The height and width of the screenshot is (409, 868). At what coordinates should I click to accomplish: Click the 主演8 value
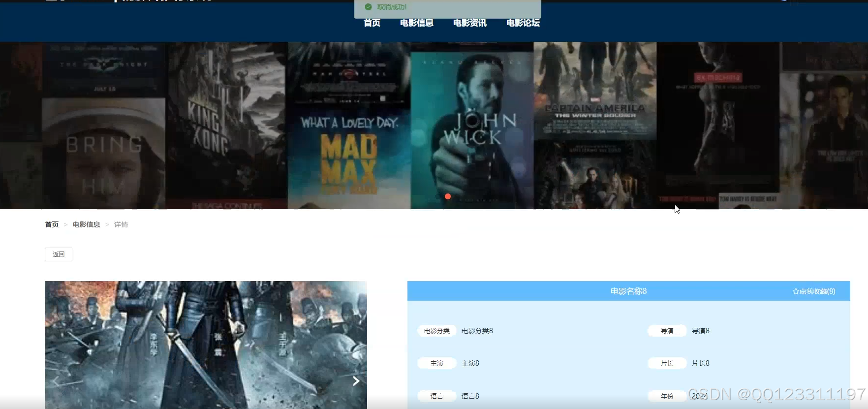470,363
